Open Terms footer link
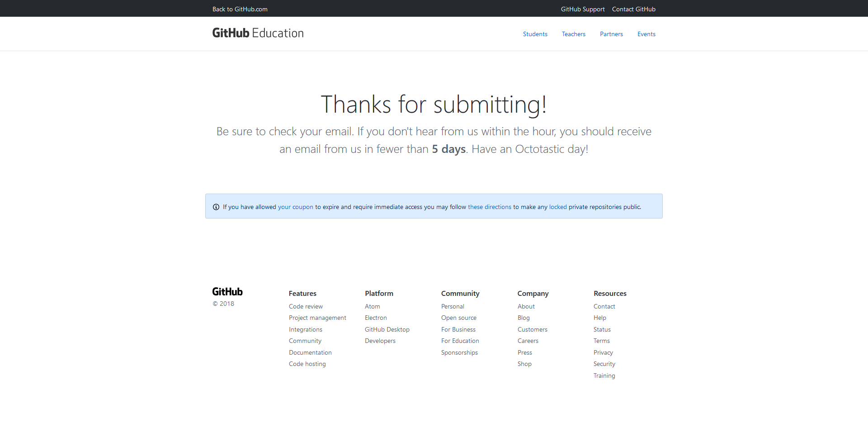This screenshot has width=868, height=437. [x=602, y=341]
